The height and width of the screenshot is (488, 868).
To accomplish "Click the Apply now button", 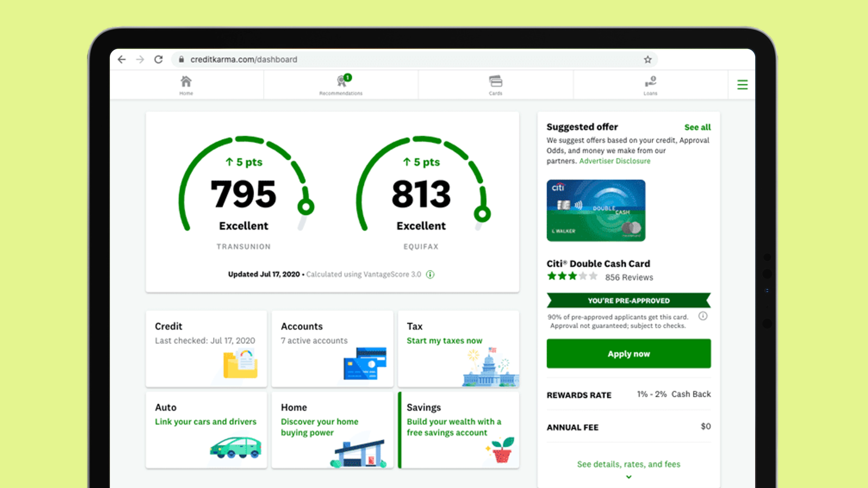I will [x=629, y=353].
